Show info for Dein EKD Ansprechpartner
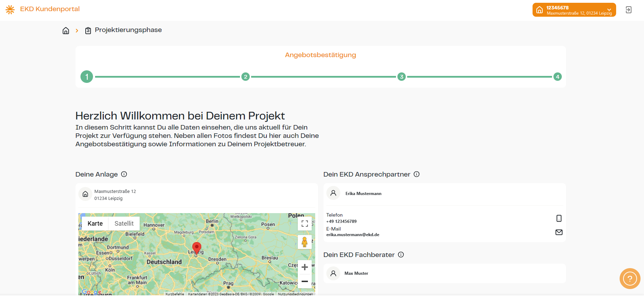The width and height of the screenshot is (644, 296). [417, 174]
